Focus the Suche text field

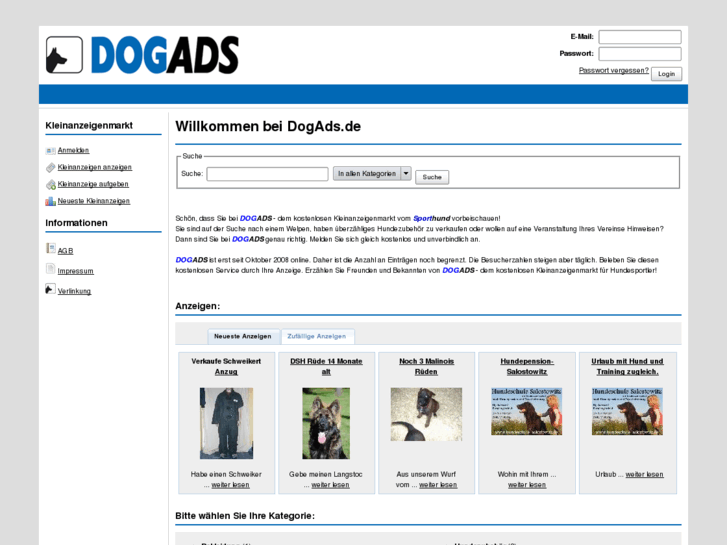click(268, 174)
